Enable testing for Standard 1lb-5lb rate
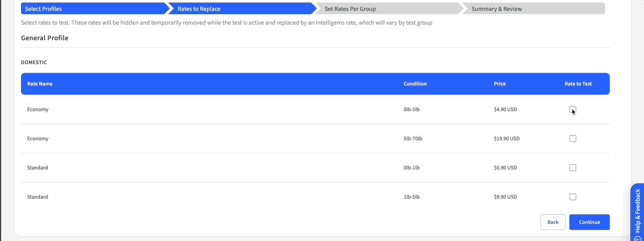The width and height of the screenshot is (644, 241). coord(572,197)
